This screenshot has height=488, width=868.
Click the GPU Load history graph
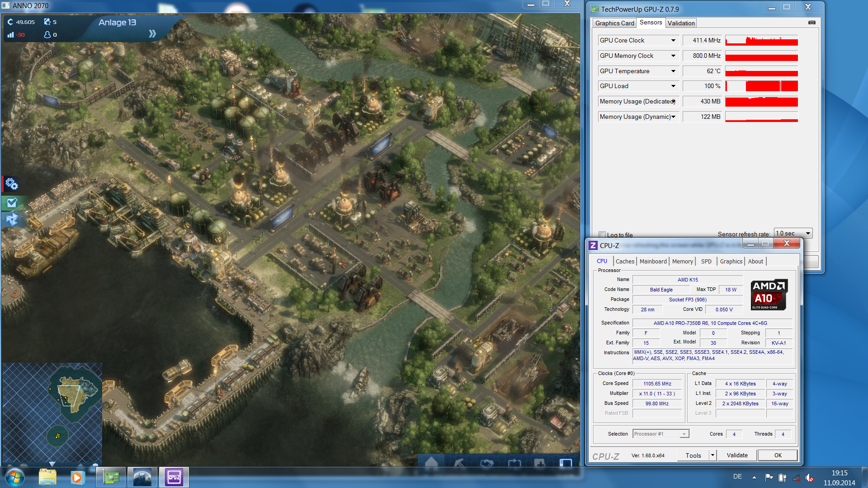click(761, 86)
